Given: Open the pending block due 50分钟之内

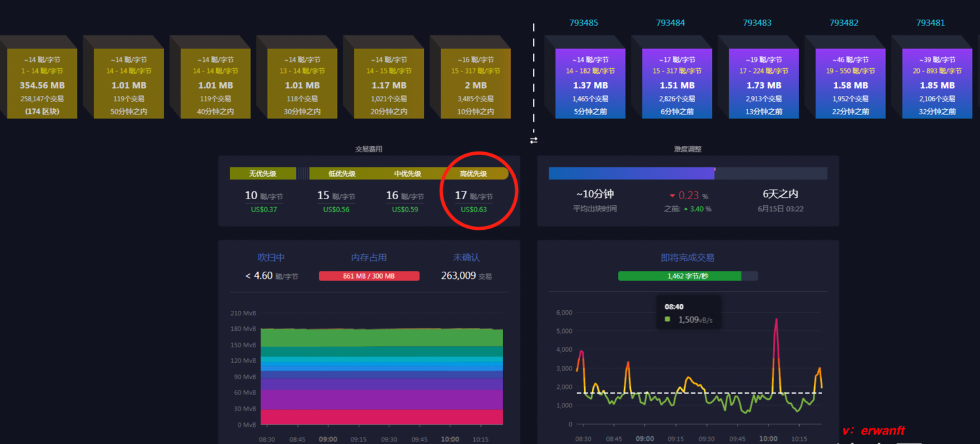Looking at the screenshot, I should pos(129,84).
